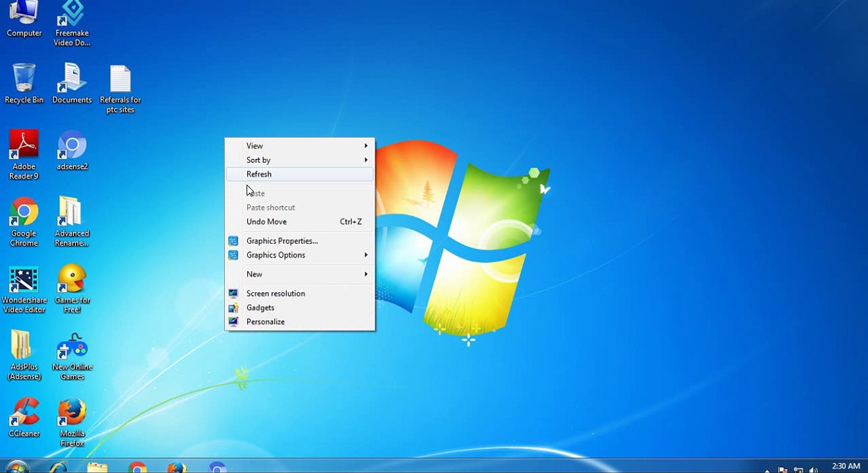This screenshot has width=868, height=473.
Task: Expand the New submenu
Action: (x=300, y=274)
